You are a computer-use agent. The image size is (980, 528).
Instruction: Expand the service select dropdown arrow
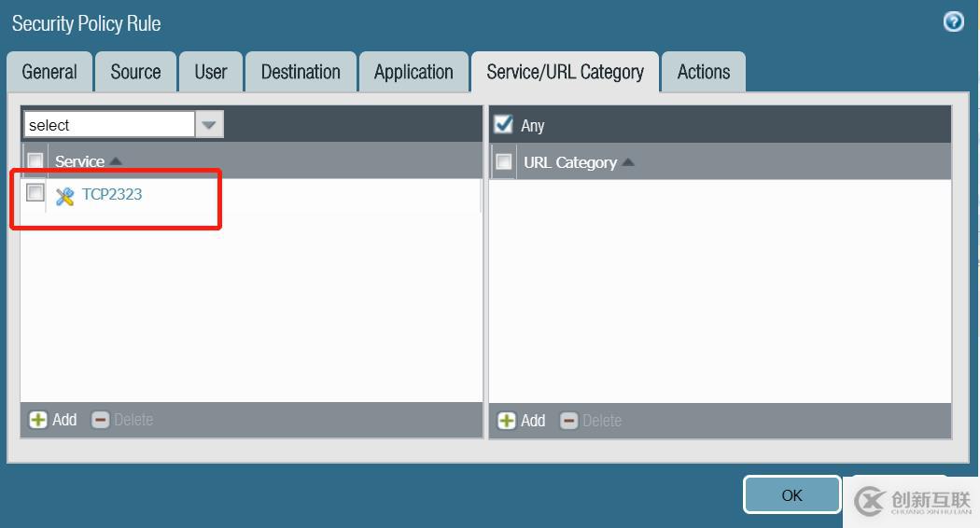pyautogui.click(x=209, y=124)
